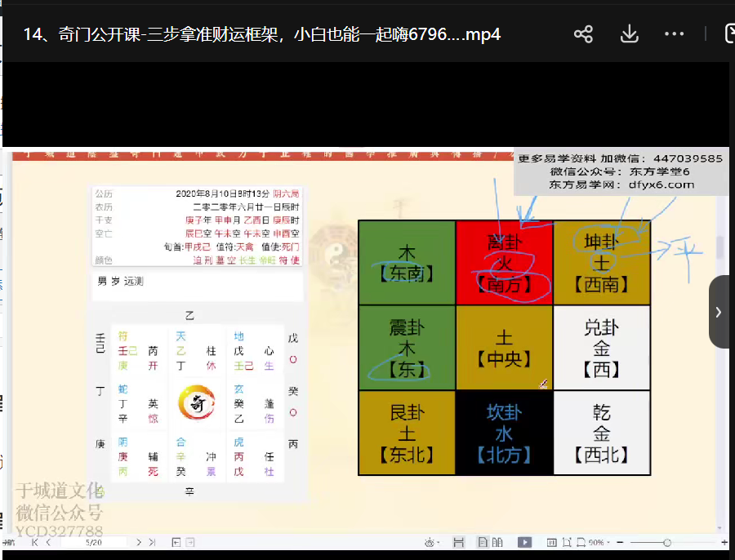Open the more options three-dot menu
Image resolution: width=735 pixels, height=560 pixels.
[674, 34]
